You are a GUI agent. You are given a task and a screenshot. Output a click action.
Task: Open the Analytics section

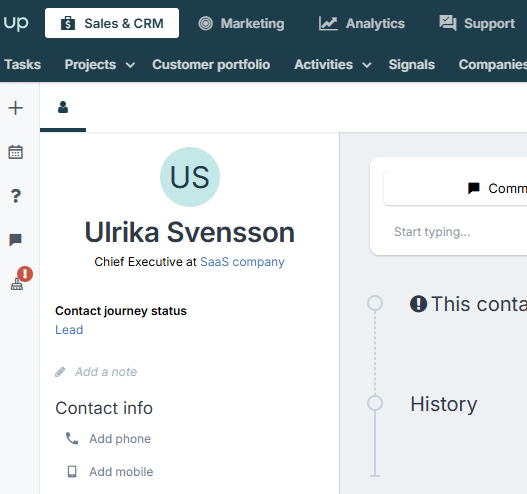click(362, 24)
